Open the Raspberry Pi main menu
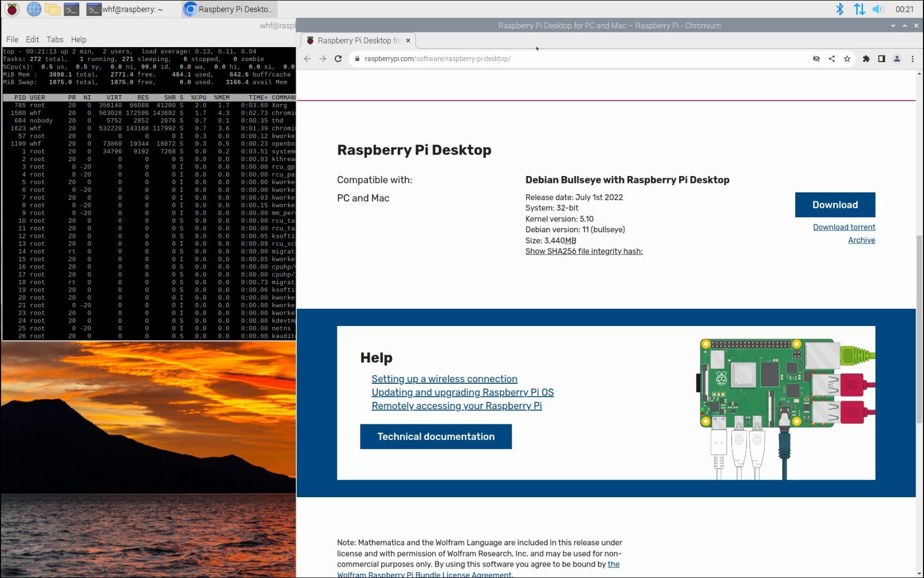Screen dimensions: 924x578 (x=12, y=9)
